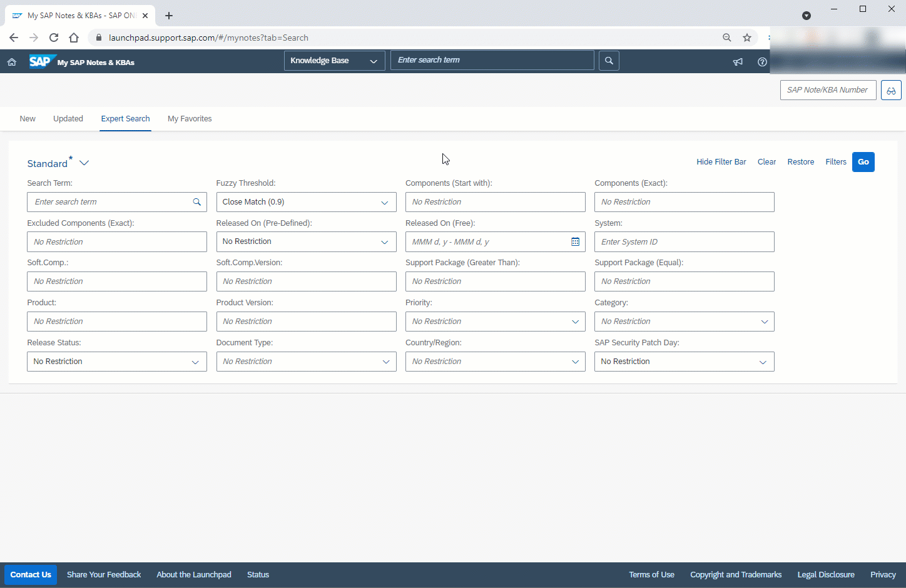
Task: Switch to the My Favorites tab
Action: (x=190, y=119)
